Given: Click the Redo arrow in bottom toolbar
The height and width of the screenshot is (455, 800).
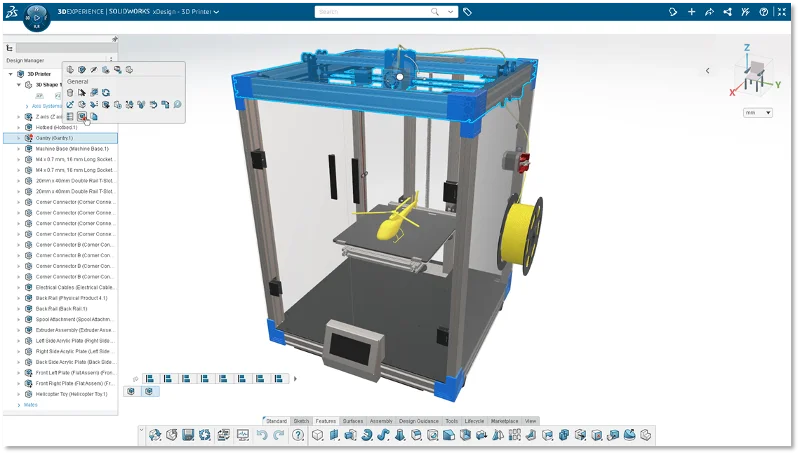Looking at the screenshot, I should tap(279, 435).
